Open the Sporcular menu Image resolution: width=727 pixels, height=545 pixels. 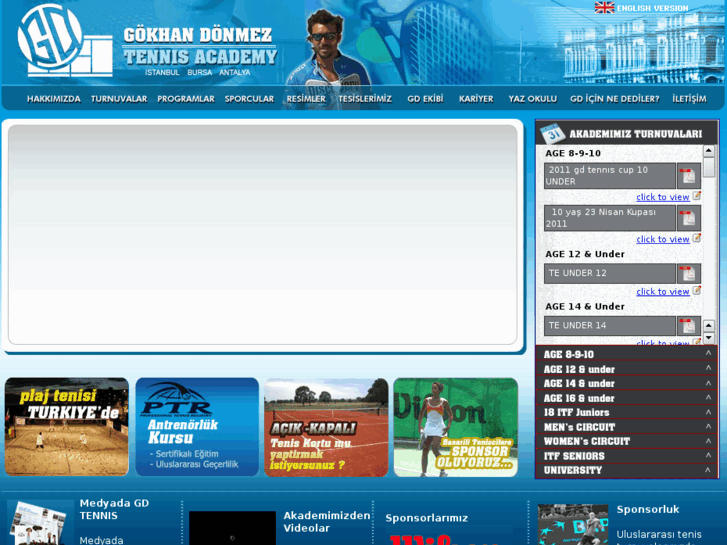tap(249, 99)
